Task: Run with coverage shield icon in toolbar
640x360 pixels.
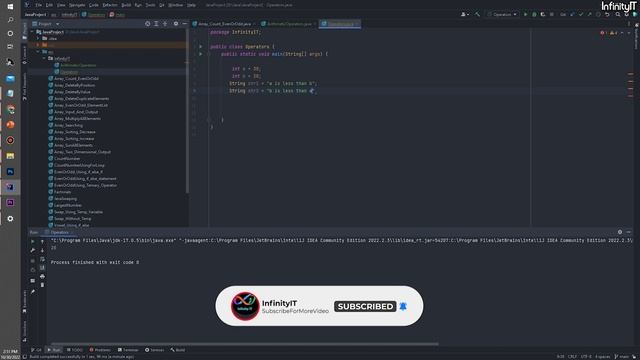Action: (543, 14)
